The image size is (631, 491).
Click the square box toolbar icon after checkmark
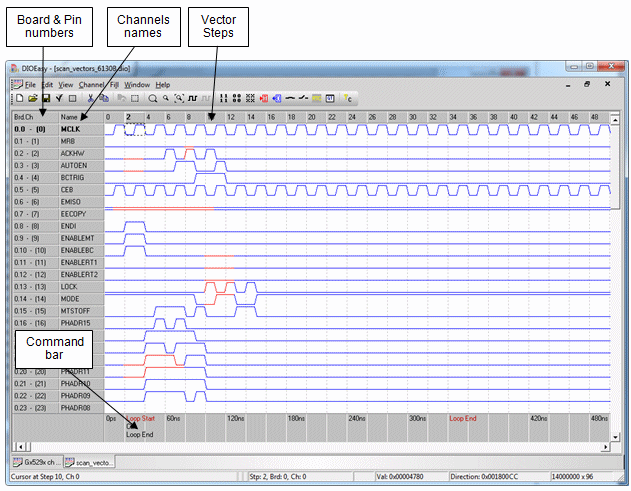(72, 98)
